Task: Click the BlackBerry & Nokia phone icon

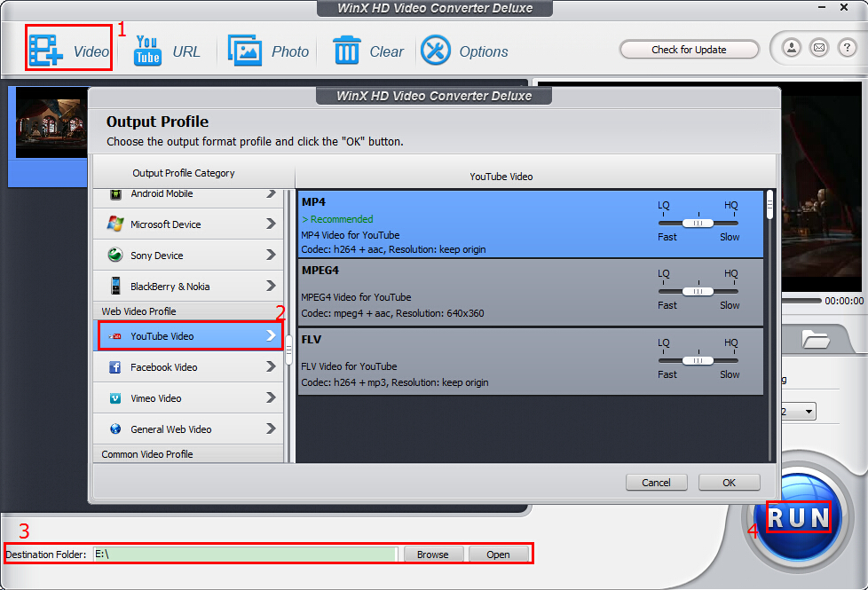Action: tap(115, 287)
